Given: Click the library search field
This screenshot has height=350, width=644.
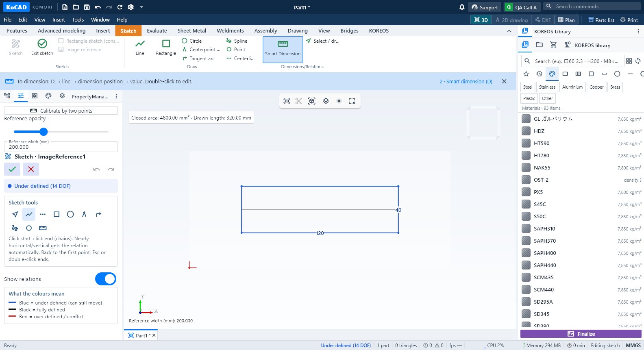Looking at the screenshot, I should [572, 61].
